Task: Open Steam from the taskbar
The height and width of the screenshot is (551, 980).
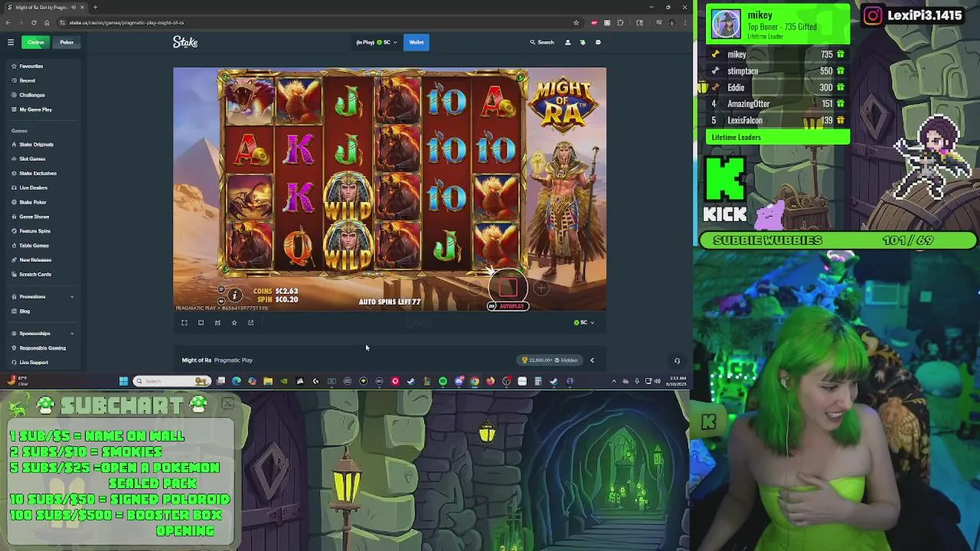Action: point(410,381)
